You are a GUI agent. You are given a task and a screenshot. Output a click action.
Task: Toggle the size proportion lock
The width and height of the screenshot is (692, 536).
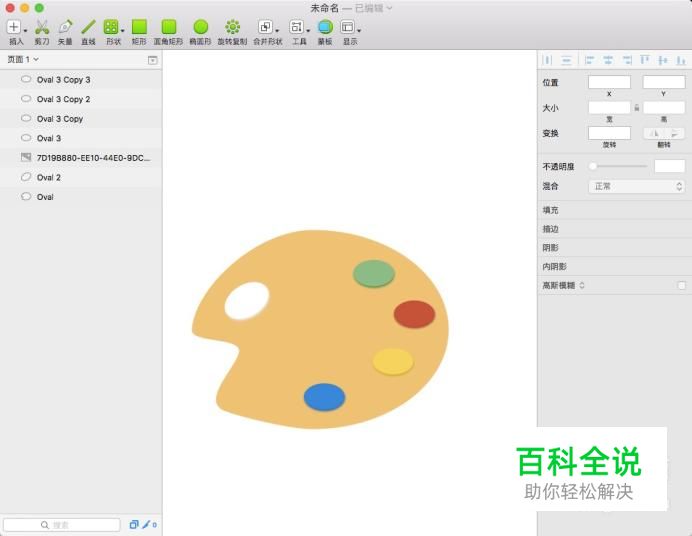(x=636, y=108)
